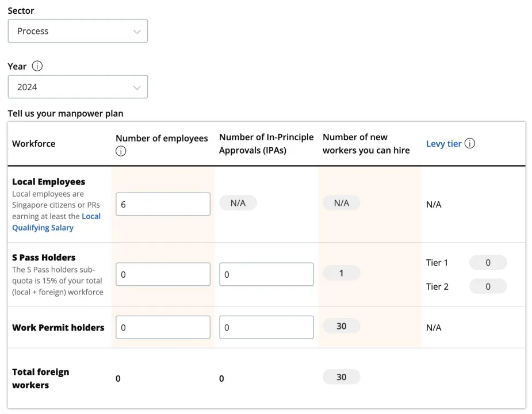Click the Tier 1 levy value badge

click(488, 263)
